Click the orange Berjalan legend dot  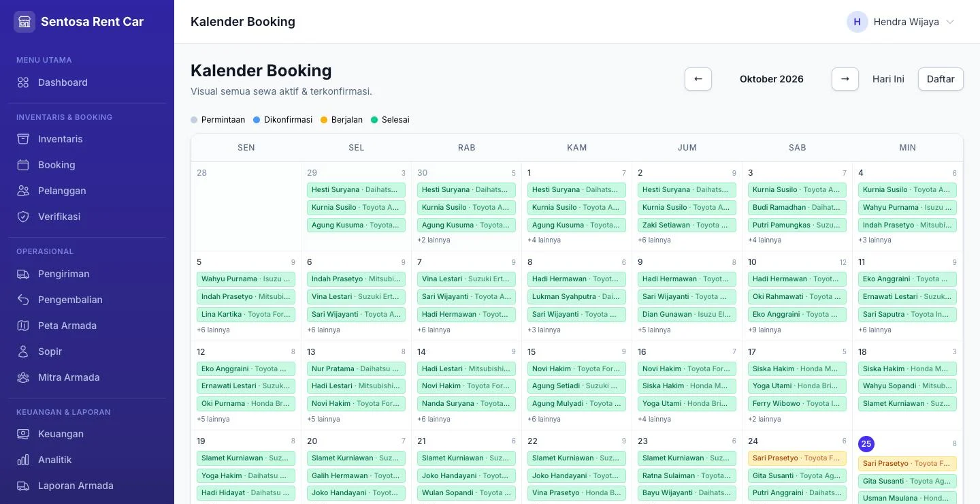click(324, 120)
